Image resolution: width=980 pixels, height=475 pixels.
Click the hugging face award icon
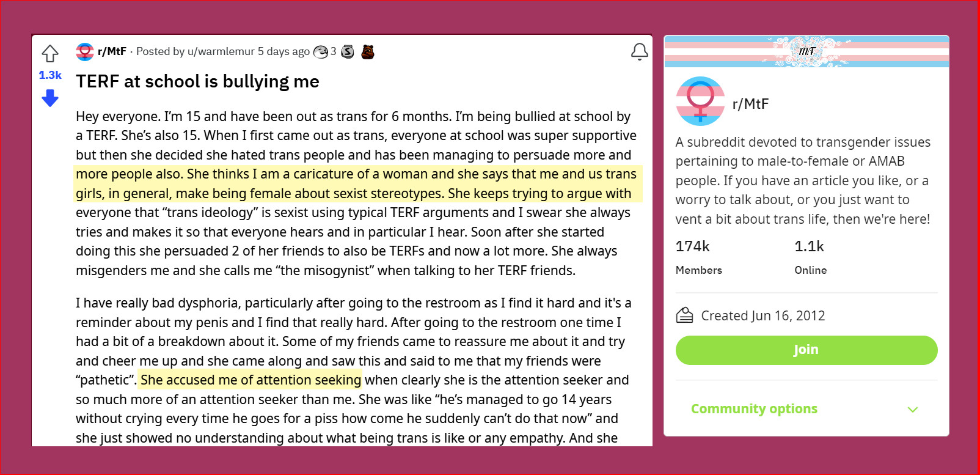click(x=321, y=52)
